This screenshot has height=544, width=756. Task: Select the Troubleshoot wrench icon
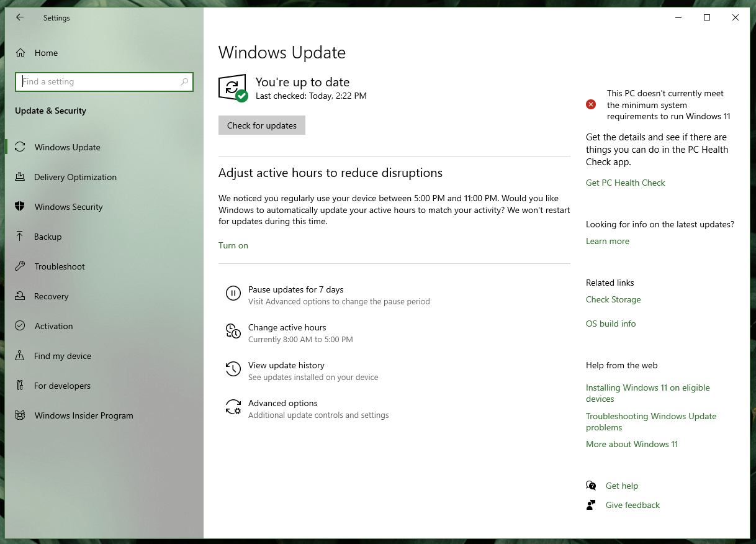point(20,266)
